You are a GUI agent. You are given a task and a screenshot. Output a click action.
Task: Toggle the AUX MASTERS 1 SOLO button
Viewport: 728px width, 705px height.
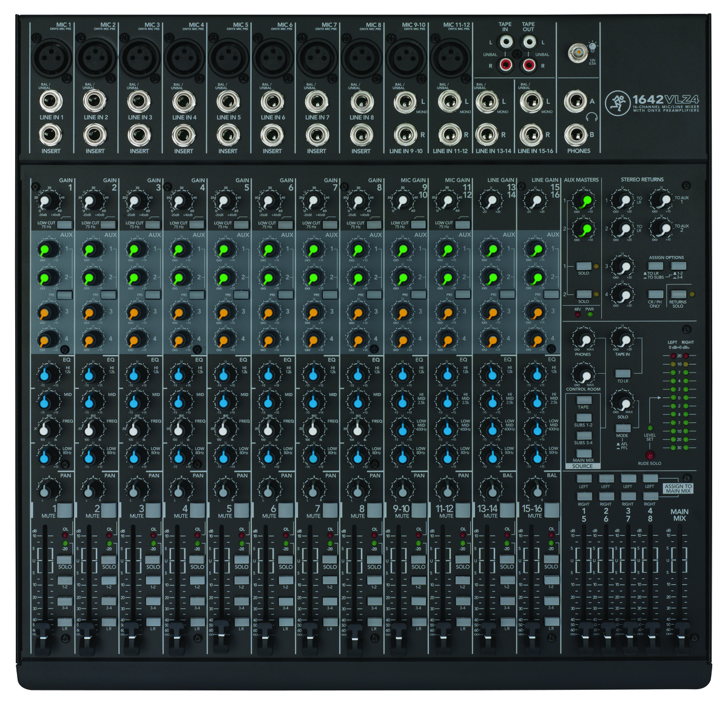coord(584,266)
